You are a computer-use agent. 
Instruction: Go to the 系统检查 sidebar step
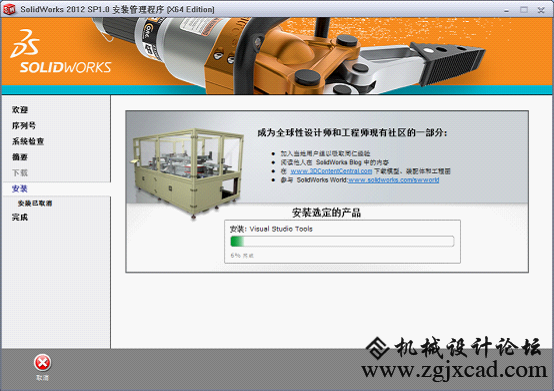28,141
